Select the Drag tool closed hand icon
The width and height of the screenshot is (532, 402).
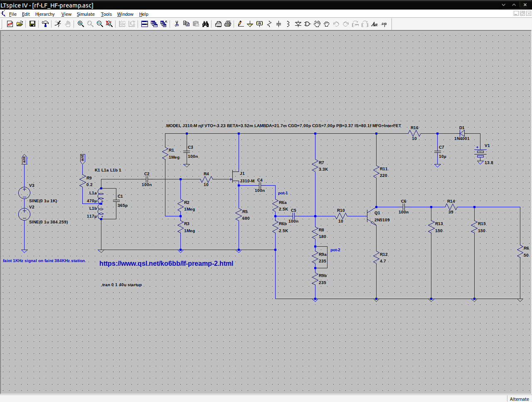[327, 24]
